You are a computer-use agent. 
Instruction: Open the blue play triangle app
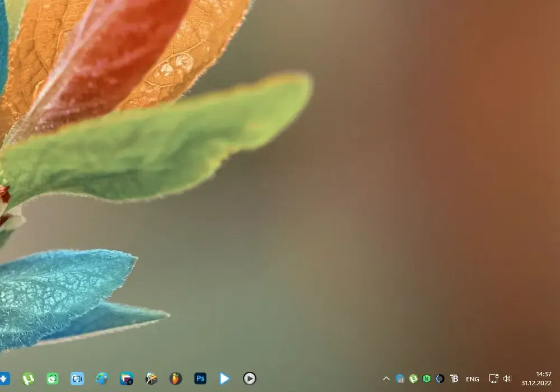click(x=225, y=379)
